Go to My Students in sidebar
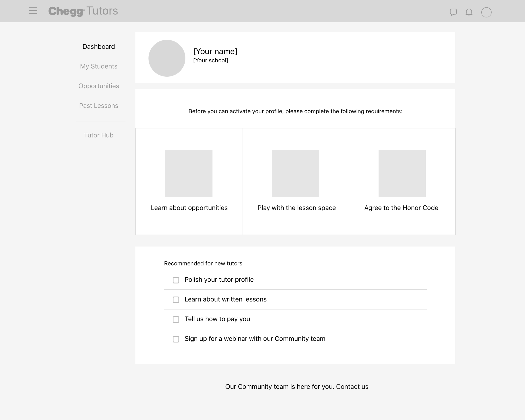The height and width of the screenshot is (420, 525). point(99,66)
